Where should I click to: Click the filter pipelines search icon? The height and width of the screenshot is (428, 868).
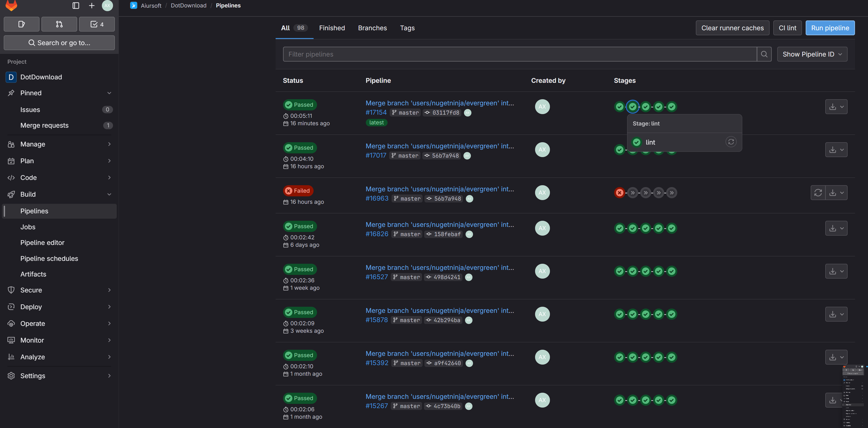click(x=764, y=54)
